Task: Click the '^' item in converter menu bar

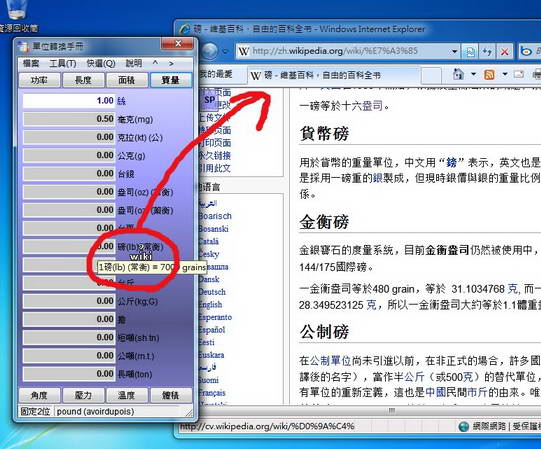Action: pos(155,63)
